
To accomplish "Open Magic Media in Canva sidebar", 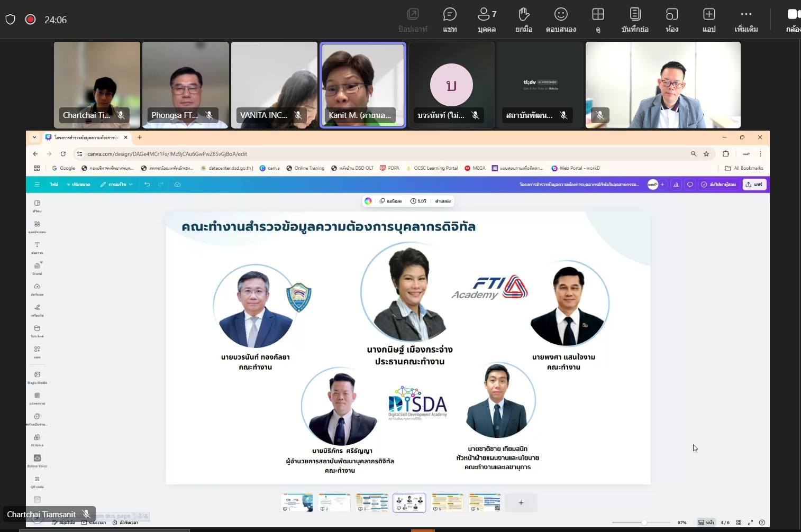I will 37,377.
